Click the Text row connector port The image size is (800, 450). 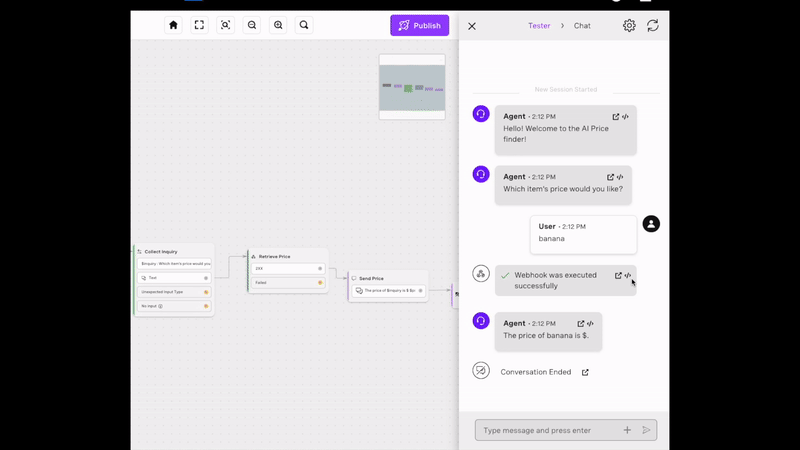pyautogui.click(x=206, y=278)
